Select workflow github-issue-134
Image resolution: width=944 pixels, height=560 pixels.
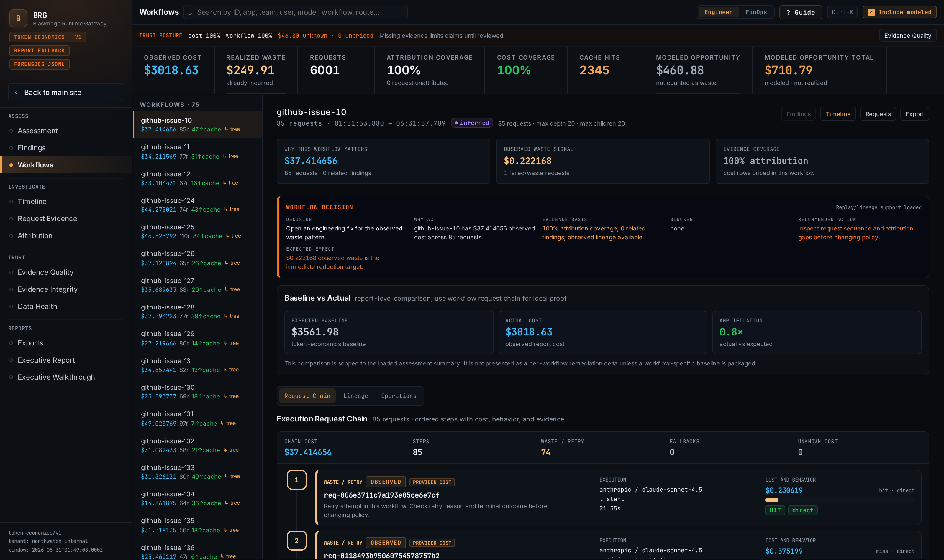[197, 498]
